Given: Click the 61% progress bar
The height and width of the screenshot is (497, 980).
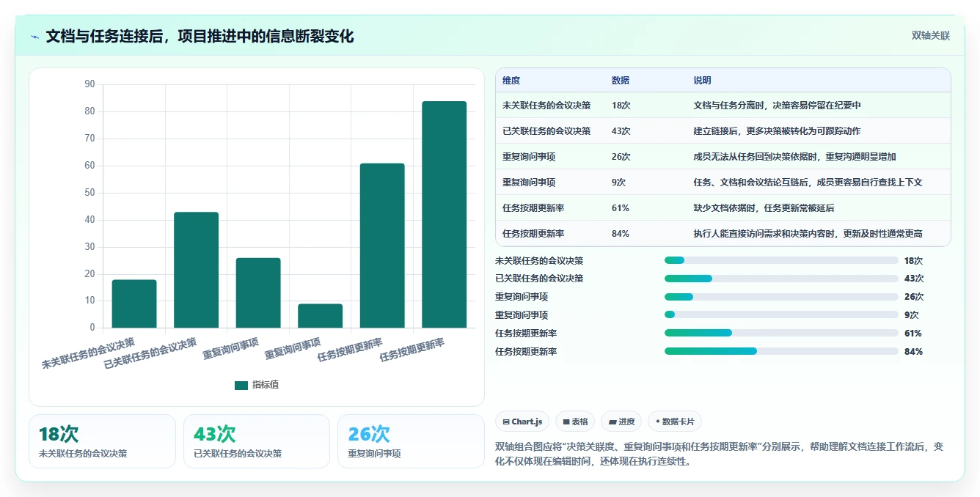Looking at the screenshot, I should [781, 334].
